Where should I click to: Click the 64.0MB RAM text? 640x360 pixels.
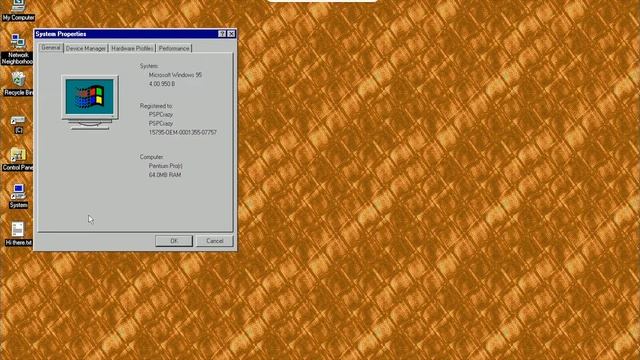[165, 175]
